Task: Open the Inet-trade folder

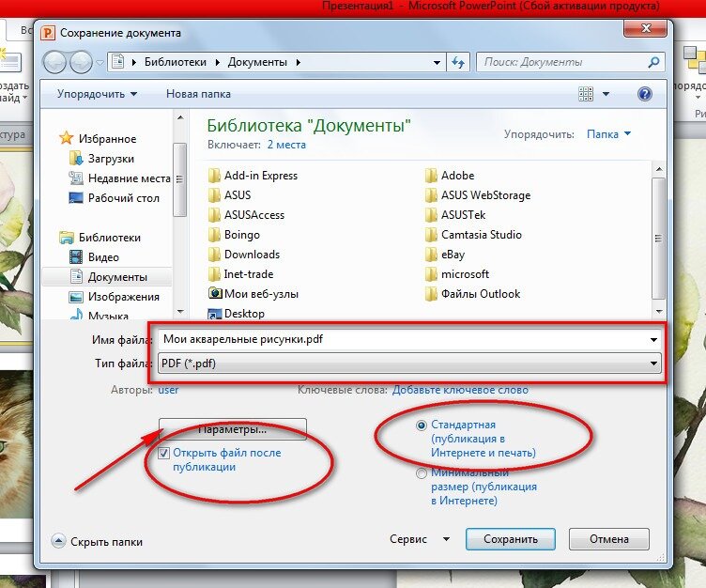Action: click(241, 274)
